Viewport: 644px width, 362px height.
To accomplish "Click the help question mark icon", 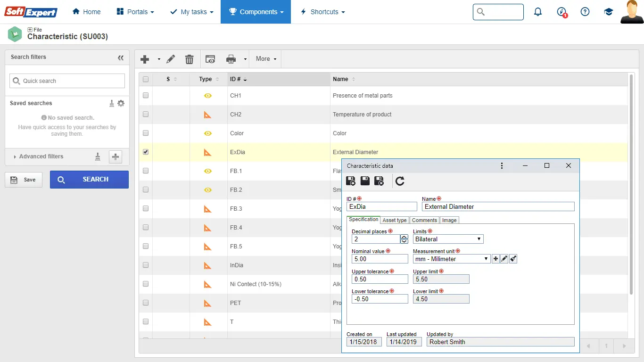I will pyautogui.click(x=585, y=12).
